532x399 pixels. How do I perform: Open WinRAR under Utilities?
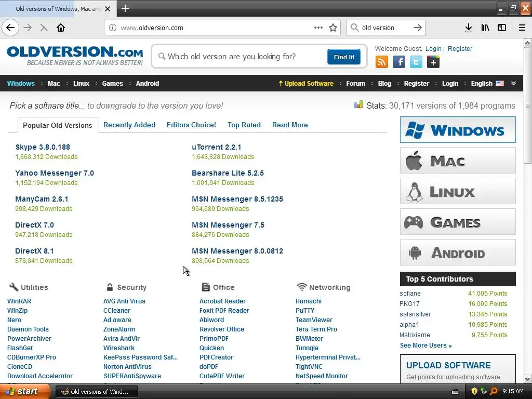[x=19, y=301]
